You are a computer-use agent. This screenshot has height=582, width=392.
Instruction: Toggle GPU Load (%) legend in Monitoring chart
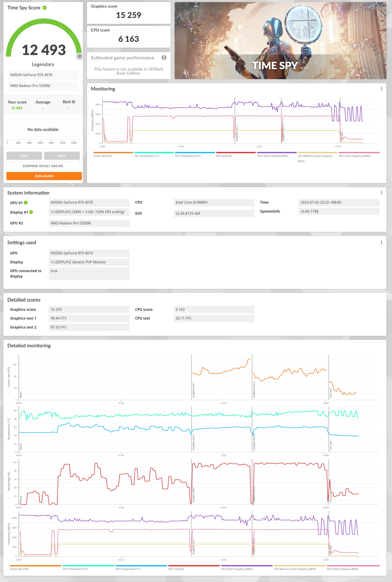236,154
